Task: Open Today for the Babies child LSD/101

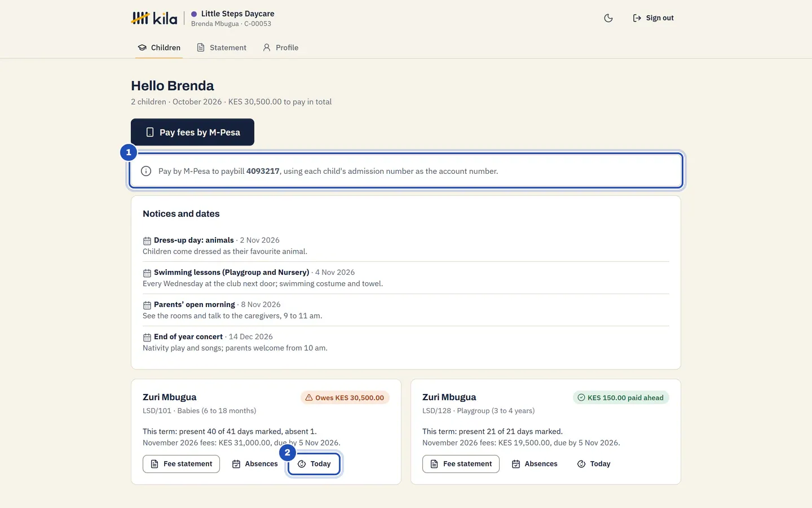Action: [314, 464]
